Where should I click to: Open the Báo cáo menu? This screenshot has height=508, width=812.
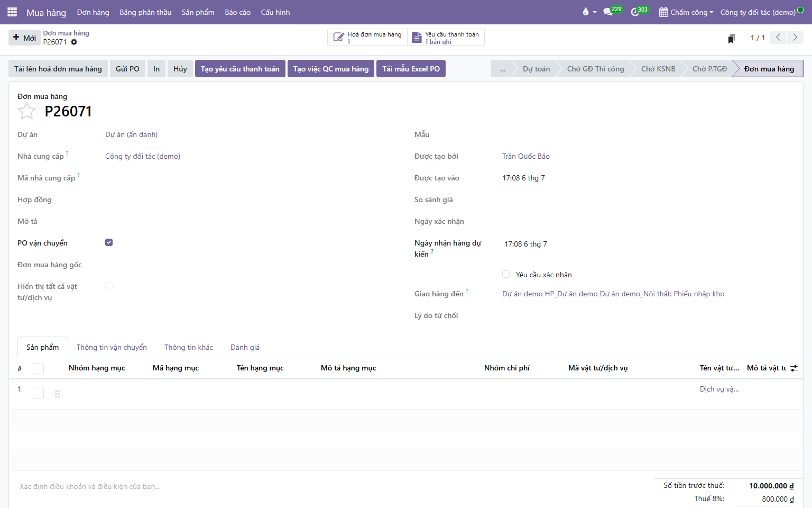pyautogui.click(x=237, y=12)
